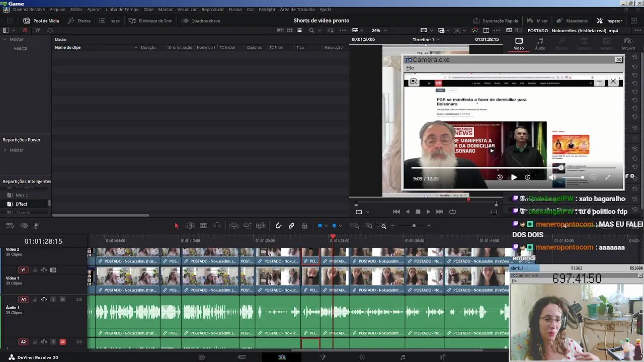644x362 pixels.
Task: Select the V1 track destination button
Action: click(x=23, y=270)
